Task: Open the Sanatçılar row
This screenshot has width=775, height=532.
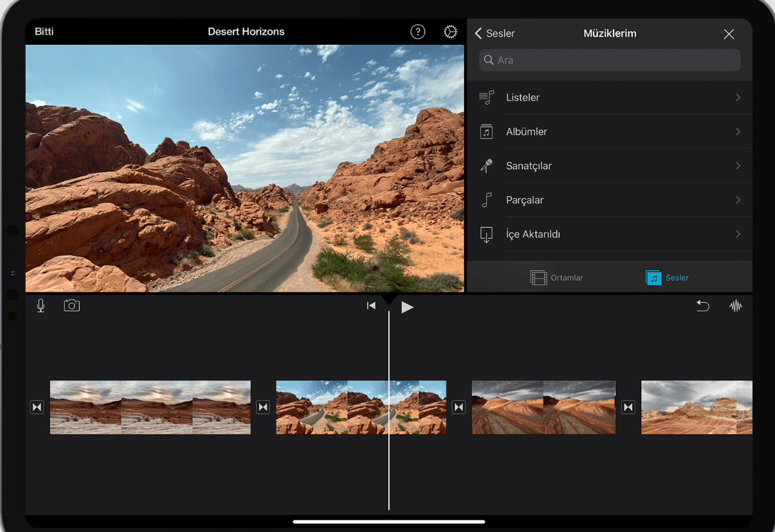Action: coord(610,166)
